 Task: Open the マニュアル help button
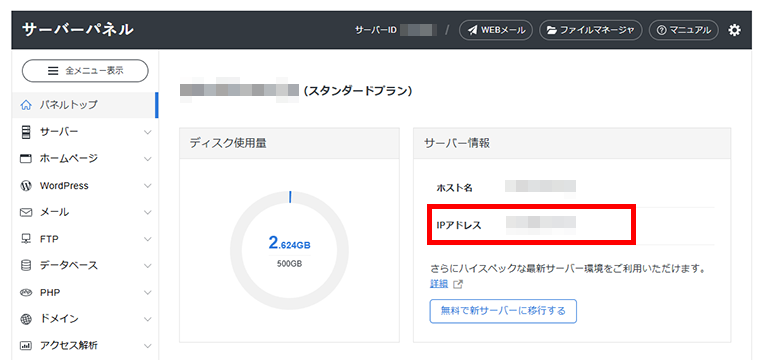tap(683, 30)
